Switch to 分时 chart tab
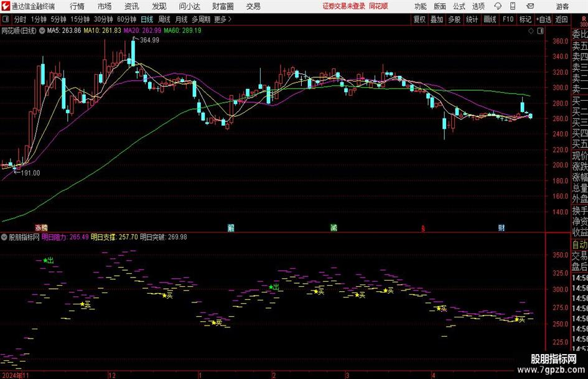 20,19
